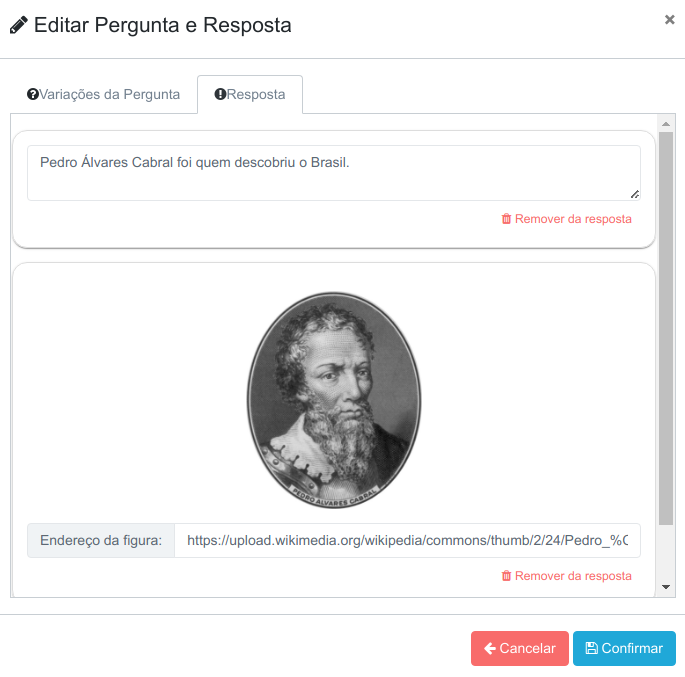The image size is (685, 677).
Task: Click the scrollbar up arrow
Action: click(666, 124)
